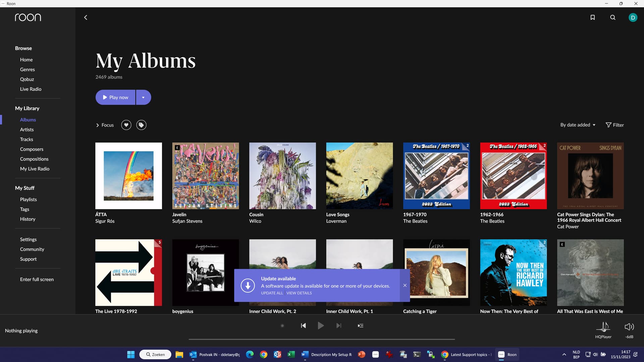This screenshot has width=644, height=362.
Task: Open the play queue icon
Action: pyautogui.click(x=361, y=325)
